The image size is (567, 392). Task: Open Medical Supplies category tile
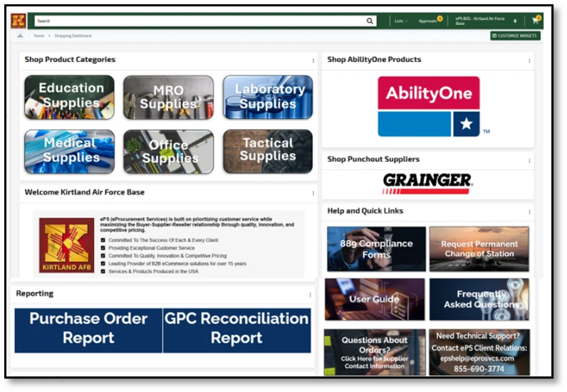point(69,152)
